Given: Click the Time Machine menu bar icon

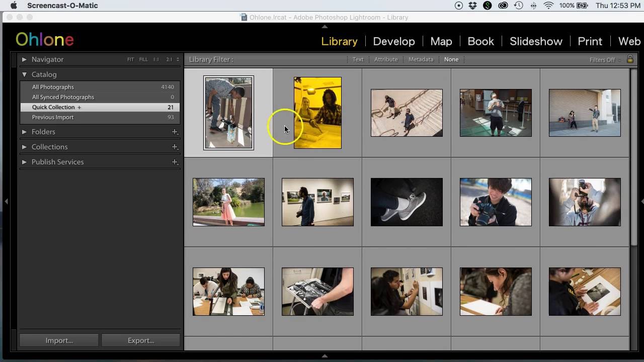Looking at the screenshot, I should pyautogui.click(x=519, y=6).
